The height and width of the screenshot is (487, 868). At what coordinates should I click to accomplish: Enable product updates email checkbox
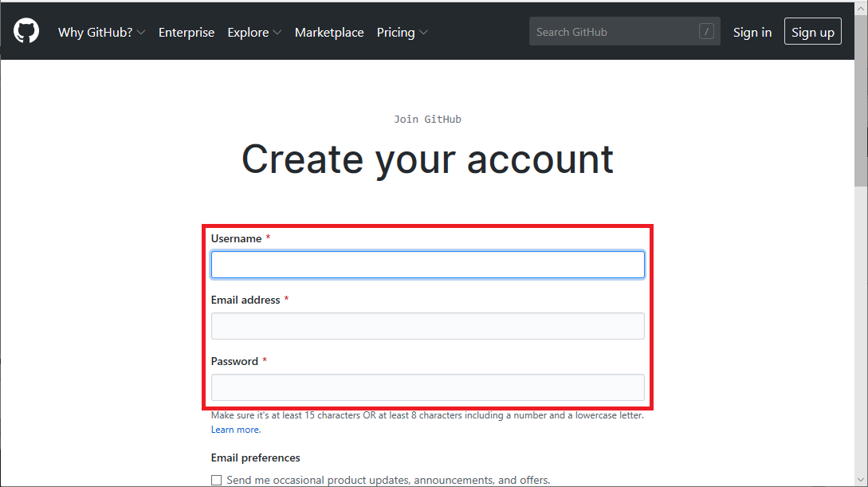coord(217,480)
